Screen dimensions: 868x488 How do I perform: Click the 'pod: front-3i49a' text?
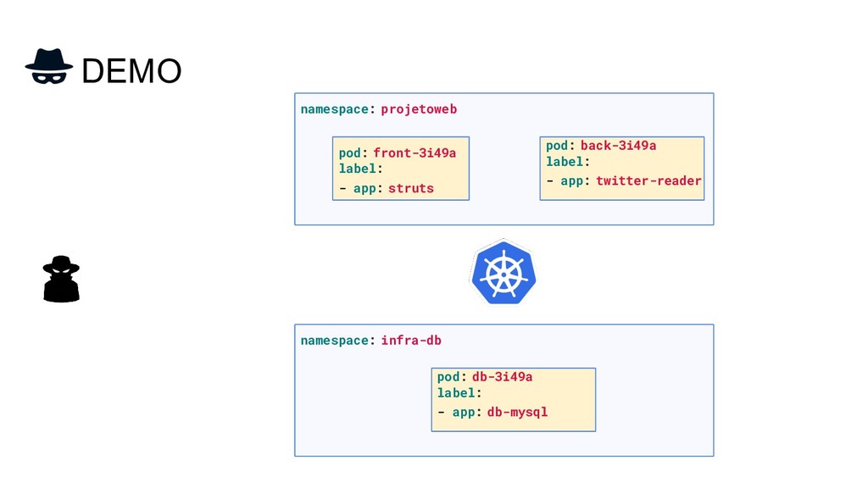[398, 152]
